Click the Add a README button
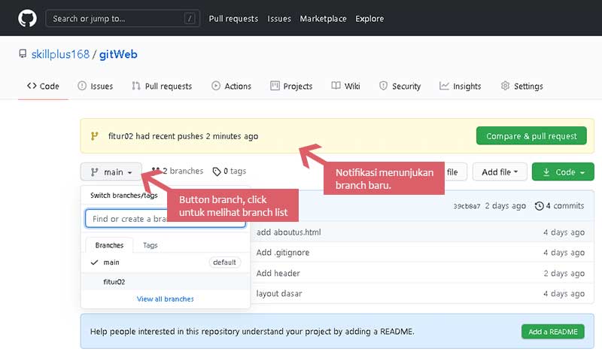Viewport: 602px width, 364px height. click(x=552, y=332)
